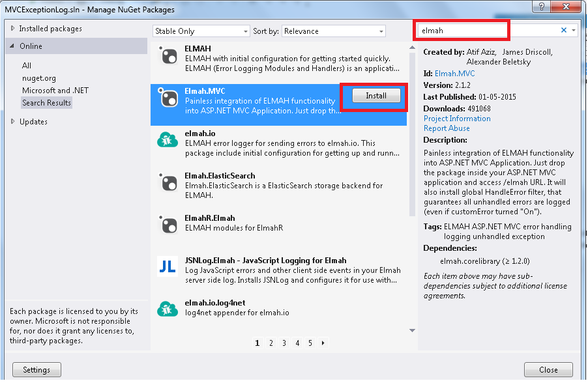Expand the Installed packages section
This screenshot has width=588, height=383.
click(x=12, y=29)
